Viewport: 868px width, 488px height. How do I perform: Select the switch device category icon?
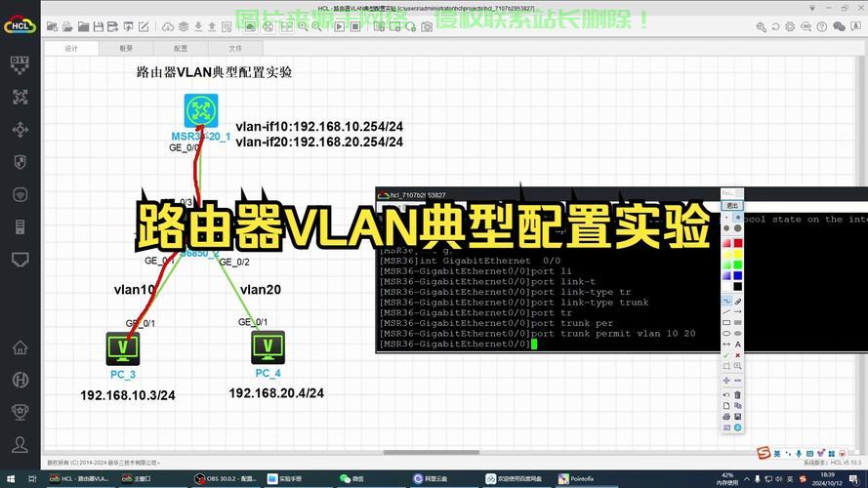point(20,130)
